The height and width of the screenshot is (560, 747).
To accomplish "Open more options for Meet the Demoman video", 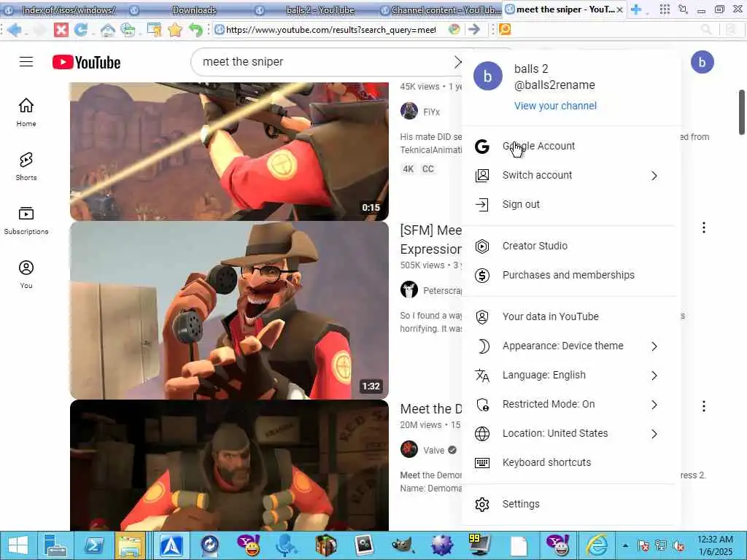I will 704,406.
